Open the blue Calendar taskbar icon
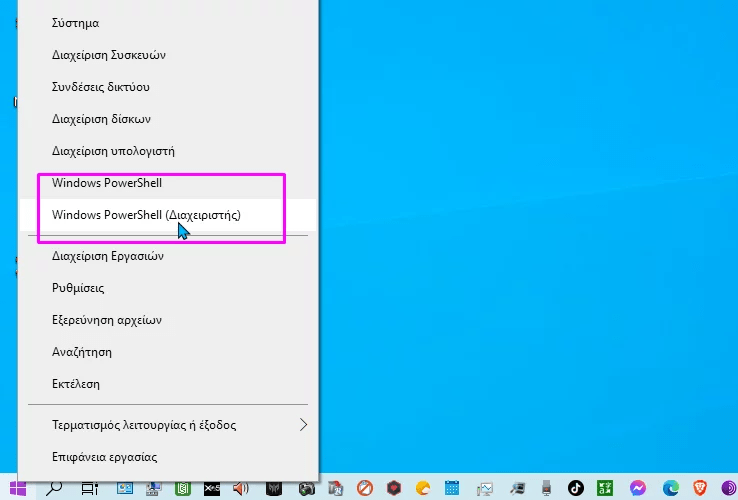The height and width of the screenshot is (500, 738). [452, 488]
